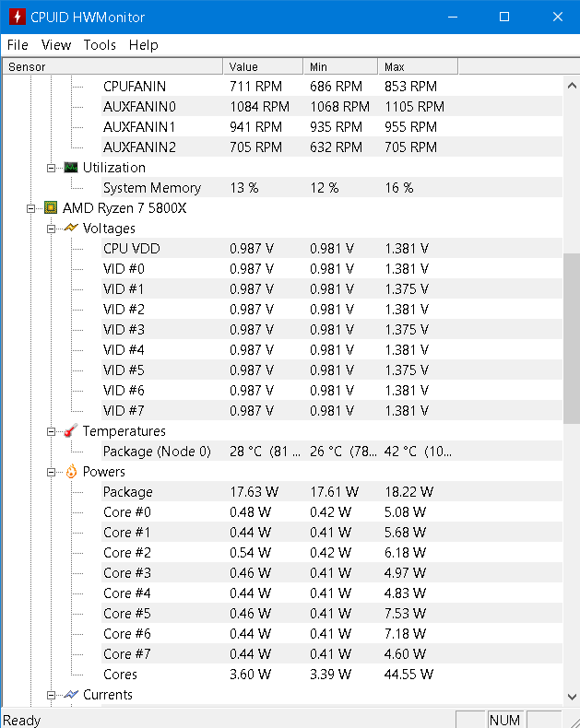Click the Voltages yellow waveform icon

pos(71,228)
